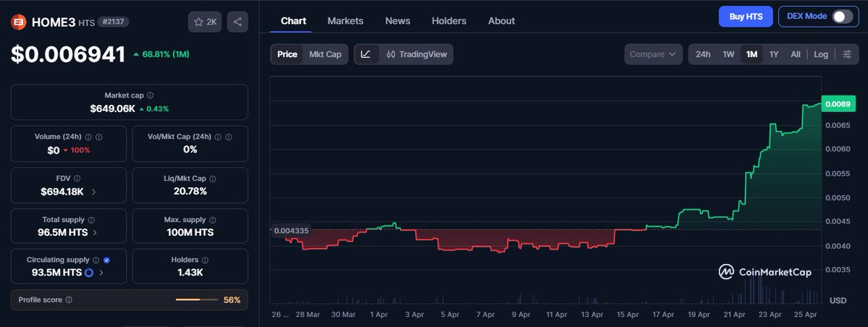Viewport: 868px width, 327px height.
Task: Click the Profile score progress bar
Action: click(x=197, y=300)
